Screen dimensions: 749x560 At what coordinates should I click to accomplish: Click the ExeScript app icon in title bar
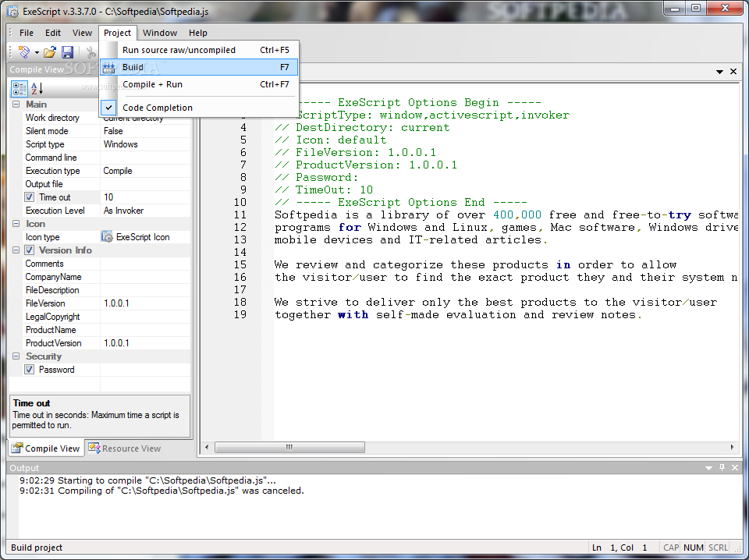13,12
